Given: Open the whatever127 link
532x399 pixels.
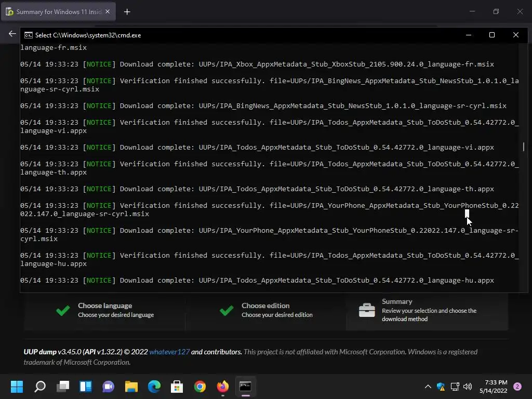Looking at the screenshot, I should pyautogui.click(x=169, y=352).
